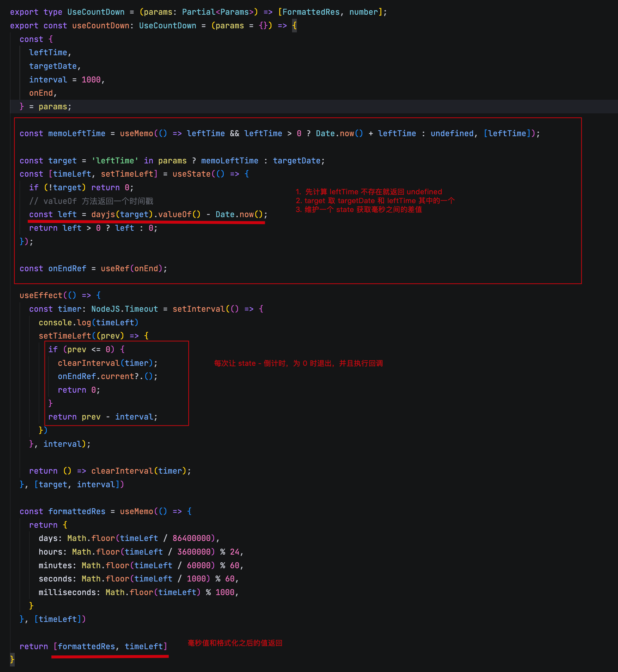618x672 pixels.
Task: Click the gray valueOf code comment
Action: coord(91,201)
